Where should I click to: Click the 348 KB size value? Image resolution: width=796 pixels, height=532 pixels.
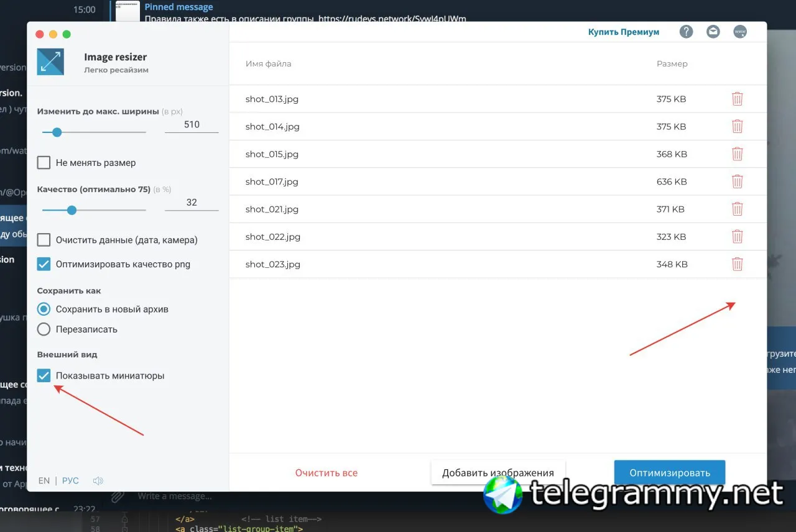(672, 264)
